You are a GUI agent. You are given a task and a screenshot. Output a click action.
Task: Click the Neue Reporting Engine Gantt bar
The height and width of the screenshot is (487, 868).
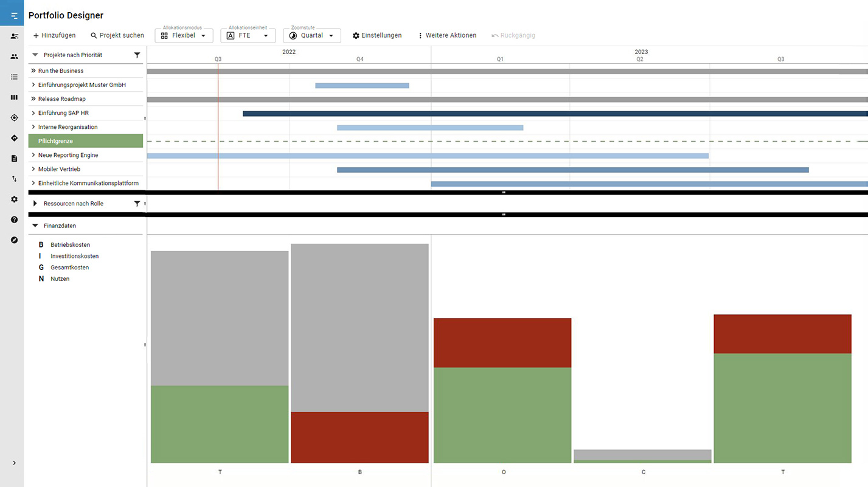(x=428, y=156)
